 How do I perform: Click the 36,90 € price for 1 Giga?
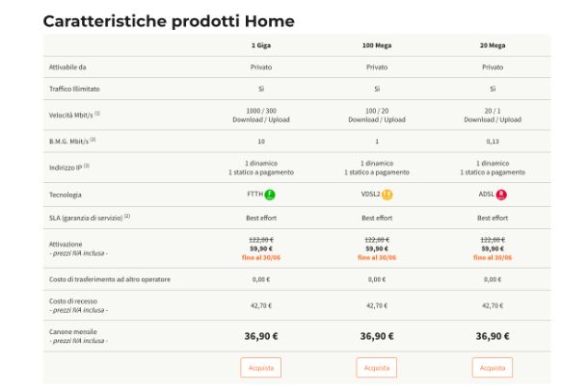[x=261, y=336]
